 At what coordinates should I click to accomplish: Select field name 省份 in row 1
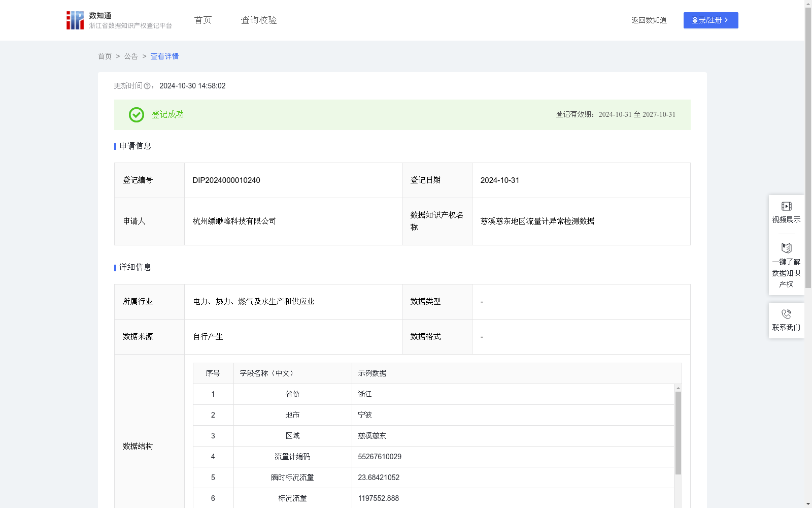pyautogui.click(x=293, y=394)
